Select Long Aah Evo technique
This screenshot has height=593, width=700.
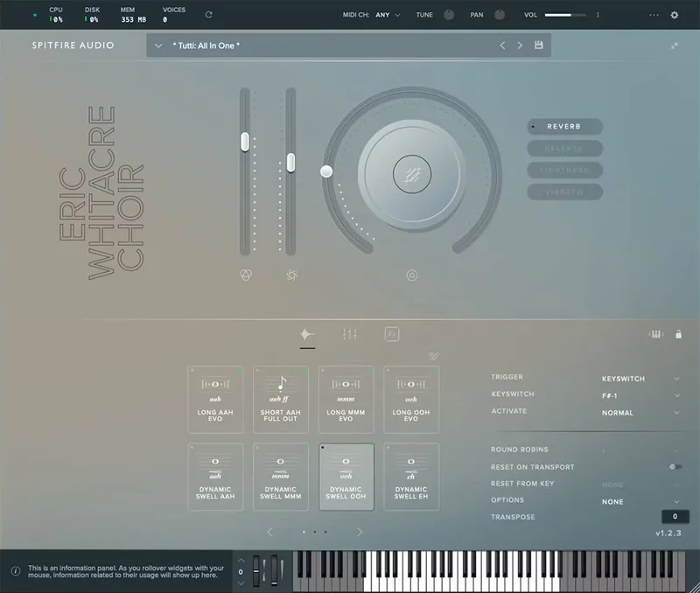pos(215,400)
